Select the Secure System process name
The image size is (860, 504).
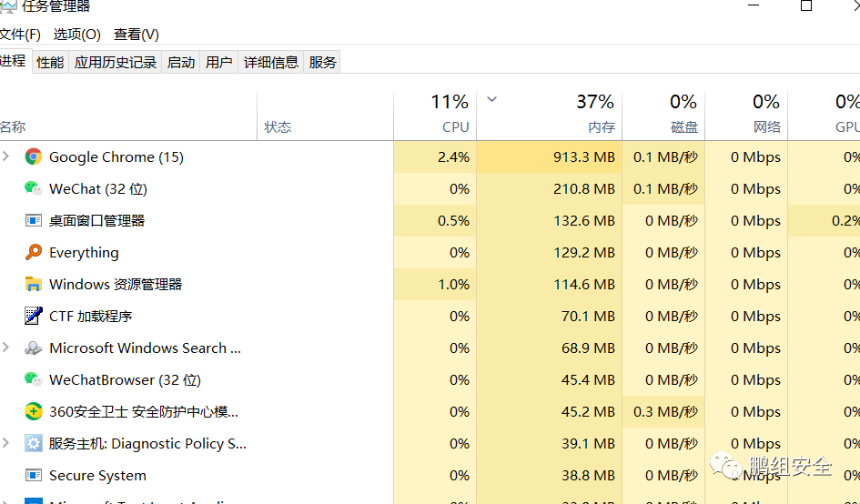click(97, 475)
